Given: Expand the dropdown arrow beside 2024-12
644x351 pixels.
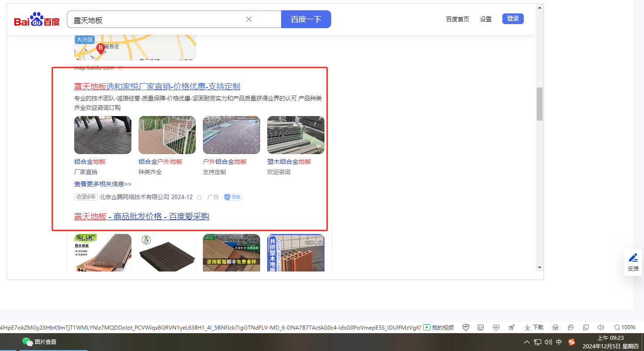Looking at the screenshot, I should (x=199, y=197).
